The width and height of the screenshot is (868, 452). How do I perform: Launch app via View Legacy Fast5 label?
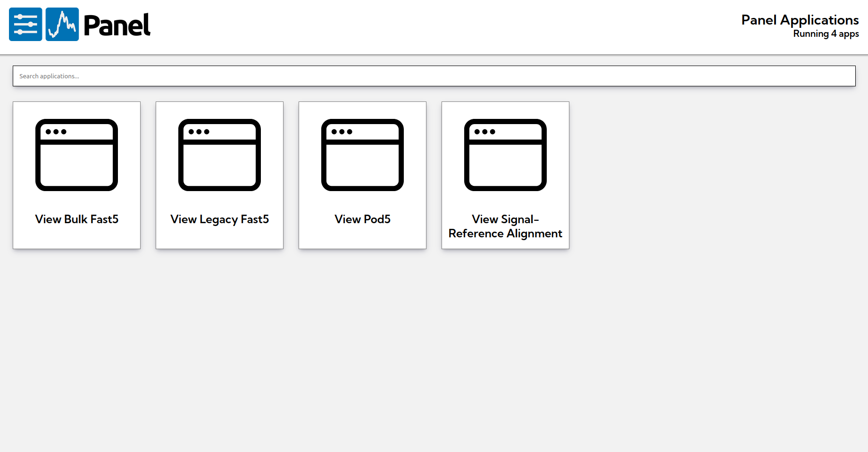(x=219, y=220)
